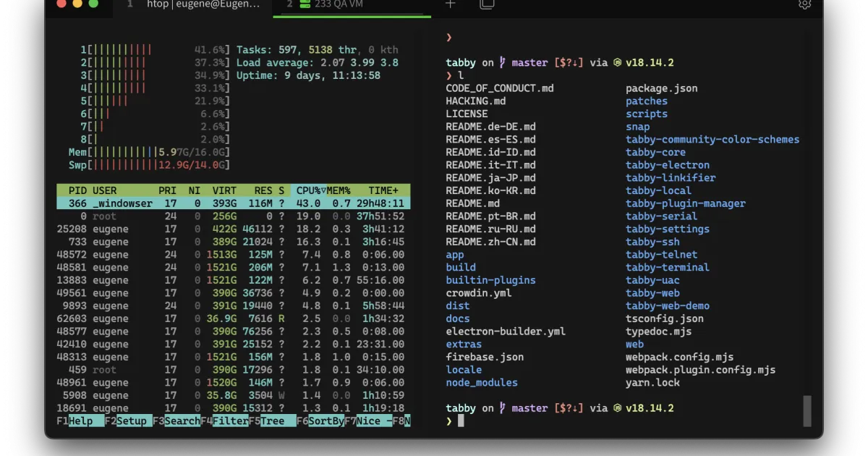Click the terminal scrollbar in right pane
868x456 pixels.
807,411
